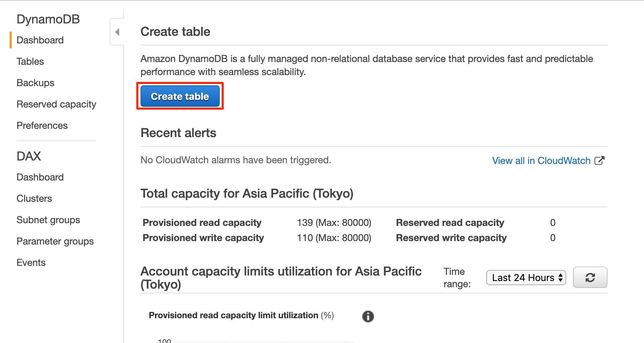Viewport: 644px width, 343px height.
Task: Click the Provisioned write capacity label
Action: point(203,238)
